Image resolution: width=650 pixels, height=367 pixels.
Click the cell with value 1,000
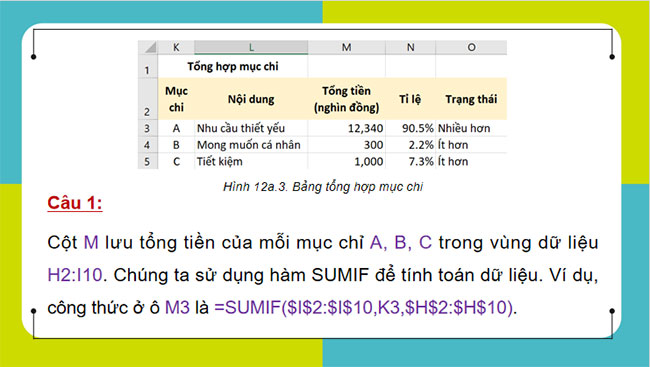tap(347, 161)
